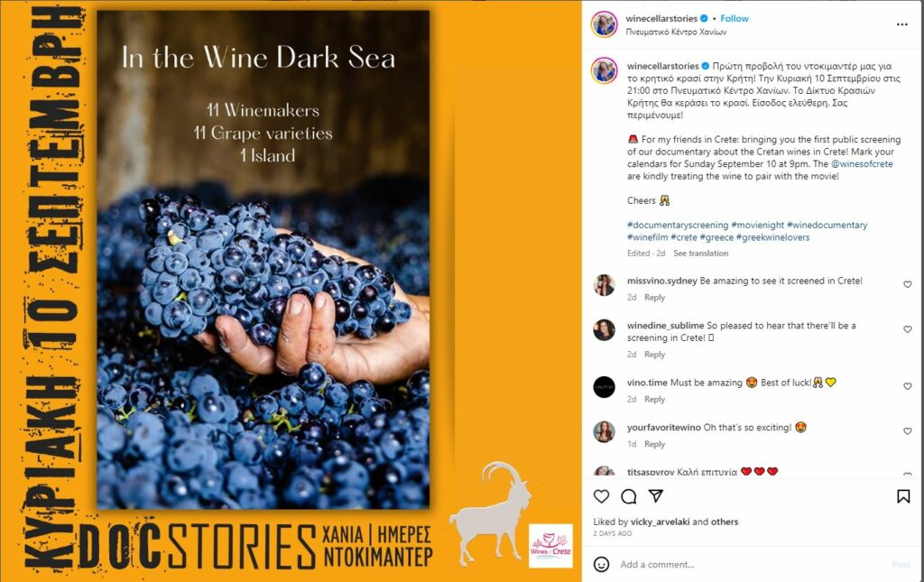Like yourfavoritewino's comment
This screenshot has width=924, height=582.
click(907, 431)
